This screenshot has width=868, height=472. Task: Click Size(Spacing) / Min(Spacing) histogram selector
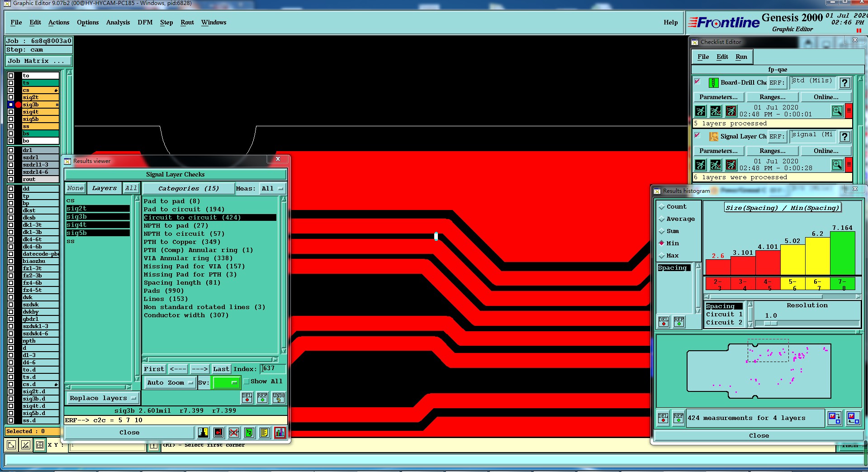[x=783, y=208]
